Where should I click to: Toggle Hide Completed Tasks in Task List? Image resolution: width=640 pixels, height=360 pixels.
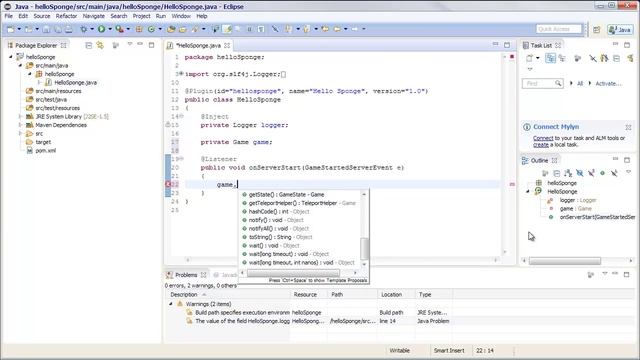pos(593,58)
